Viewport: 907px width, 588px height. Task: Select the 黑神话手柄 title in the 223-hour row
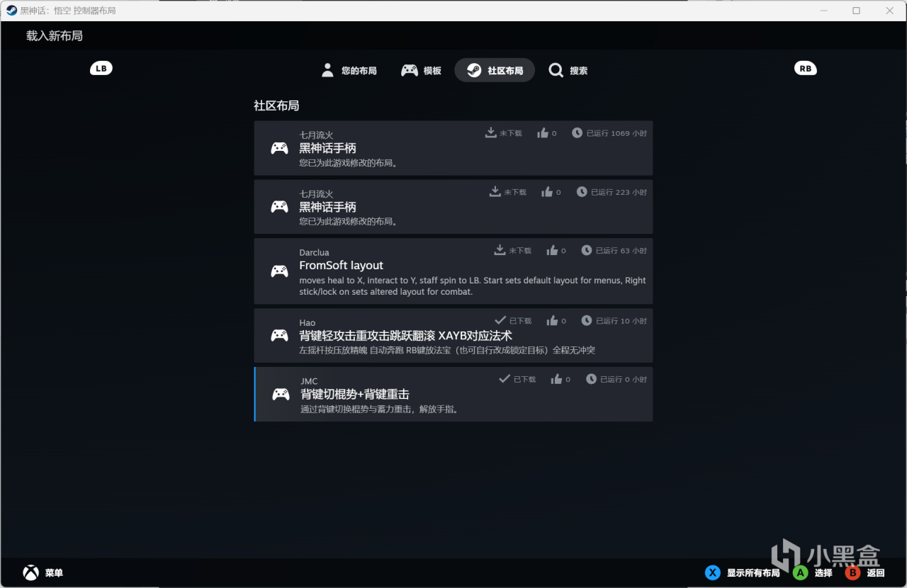point(327,207)
